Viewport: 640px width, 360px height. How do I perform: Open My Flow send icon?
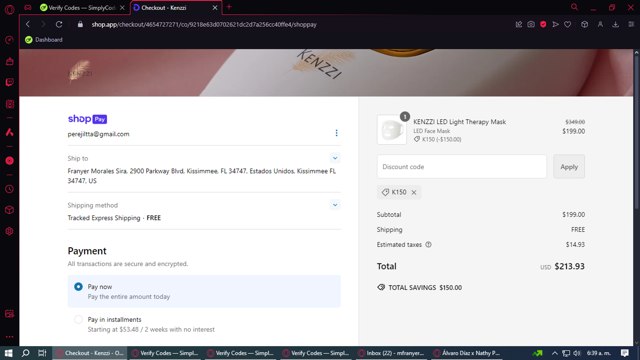556,24
